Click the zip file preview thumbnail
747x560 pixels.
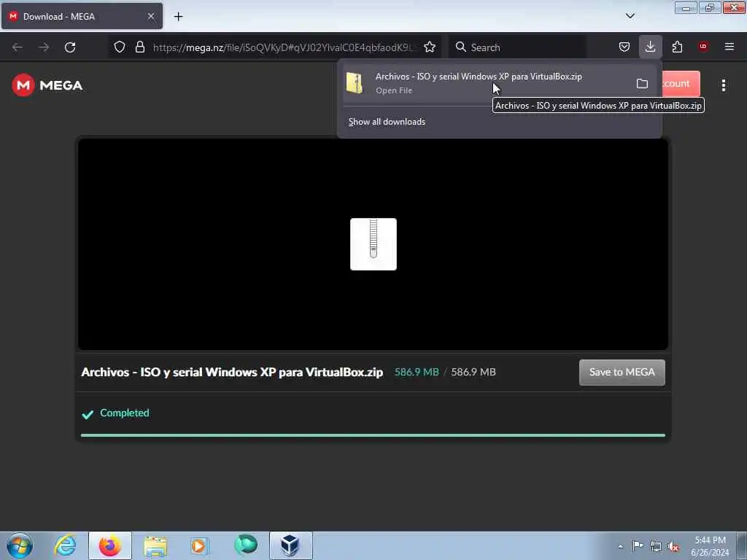373,244
